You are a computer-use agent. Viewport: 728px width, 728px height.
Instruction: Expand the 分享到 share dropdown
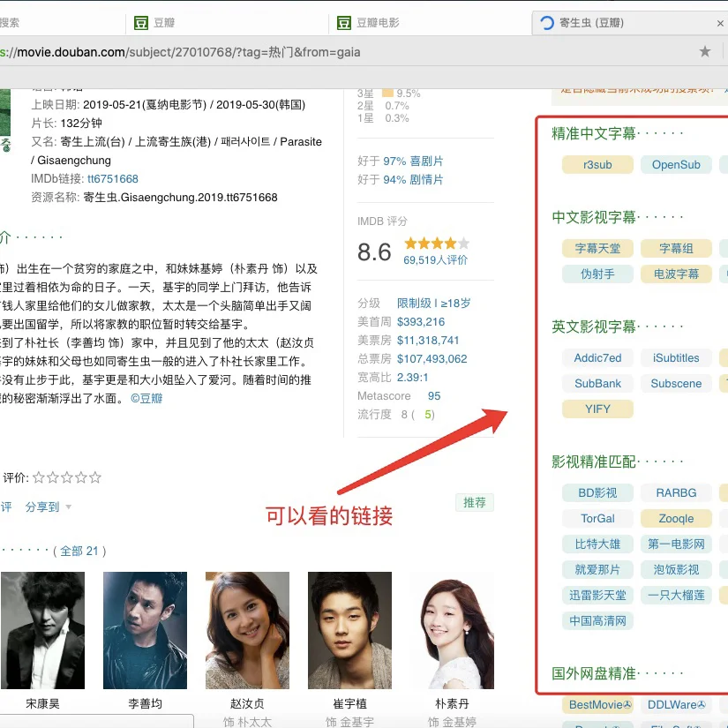pos(49,507)
